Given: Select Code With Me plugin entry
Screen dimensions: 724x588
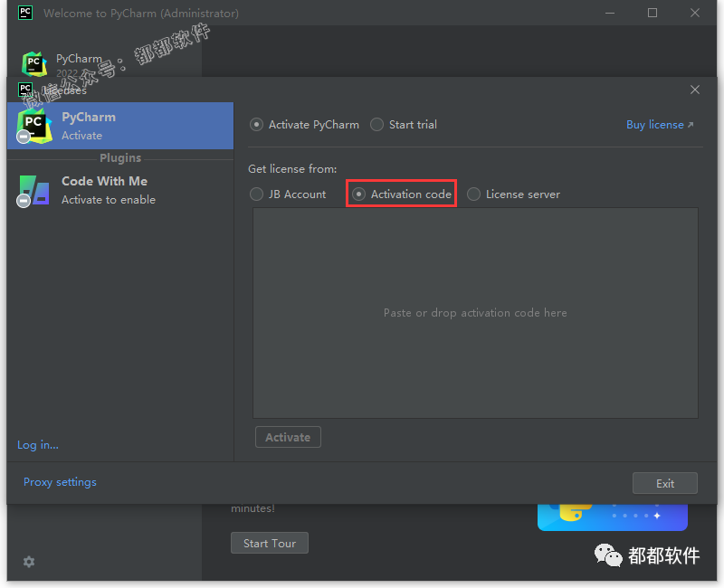Looking at the screenshot, I should [120, 190].
